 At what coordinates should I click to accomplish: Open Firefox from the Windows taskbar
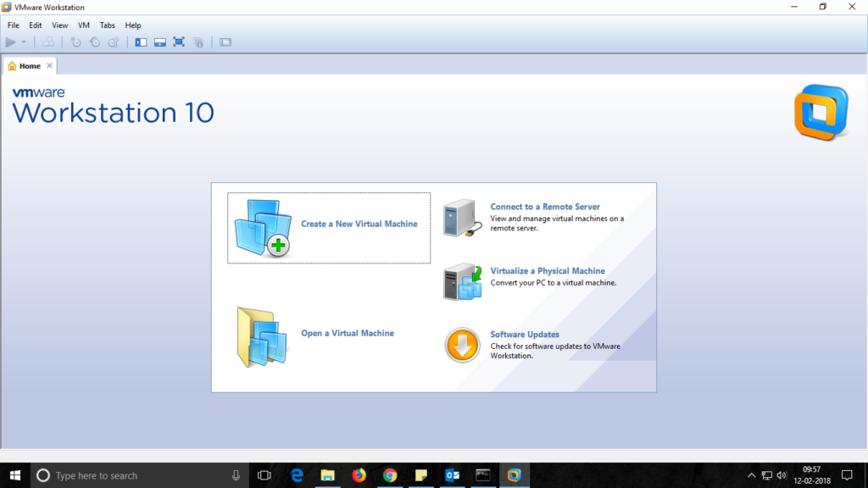point(359,475)
